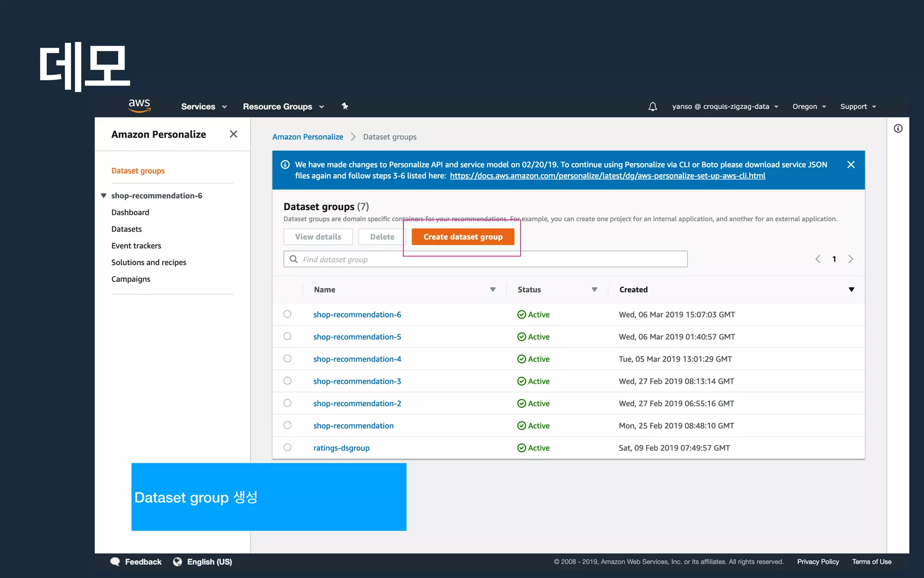
Task: Click the AWS logo home icon
Action: (139, 105)
